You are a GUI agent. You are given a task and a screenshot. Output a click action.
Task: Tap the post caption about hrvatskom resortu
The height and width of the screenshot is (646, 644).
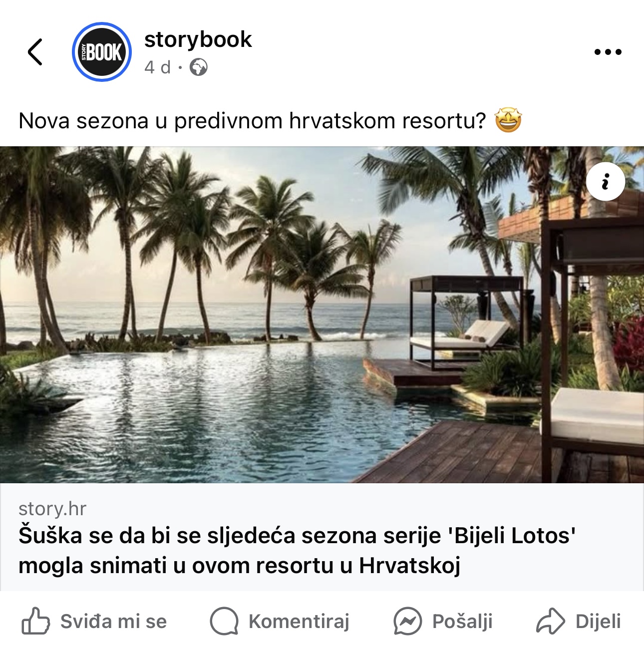coord(252,121)
